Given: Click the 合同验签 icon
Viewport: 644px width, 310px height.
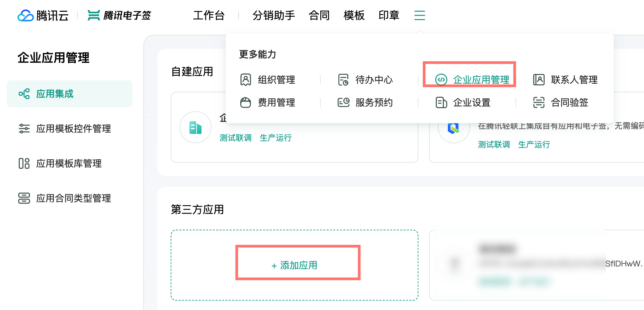Looking at the screenshot, I should (x=539, y=102).
